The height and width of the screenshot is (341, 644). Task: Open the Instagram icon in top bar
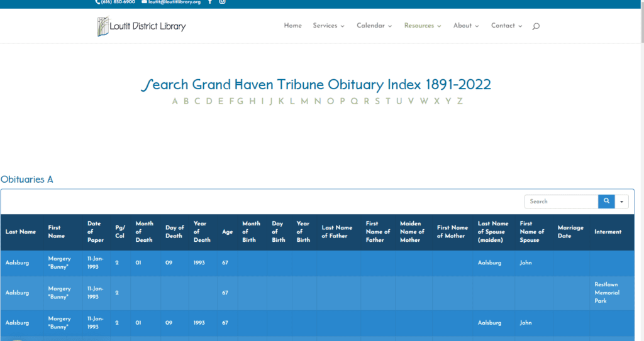pos(222,2)
